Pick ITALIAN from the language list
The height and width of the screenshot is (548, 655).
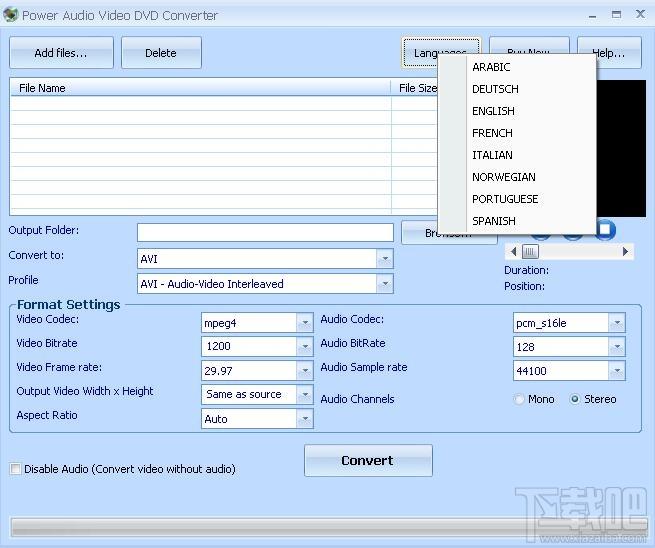(517, 155)
